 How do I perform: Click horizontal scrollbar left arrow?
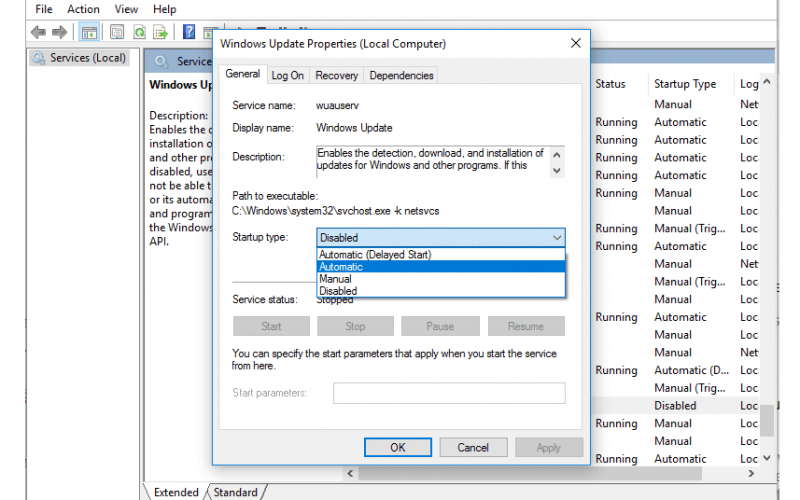(x=350, y=473)
